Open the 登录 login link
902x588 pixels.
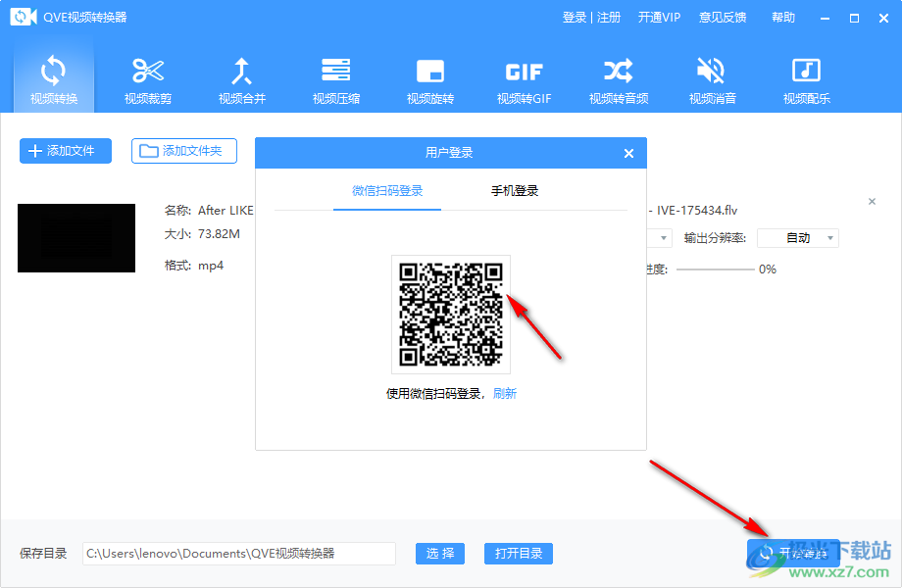pos(575,18)
